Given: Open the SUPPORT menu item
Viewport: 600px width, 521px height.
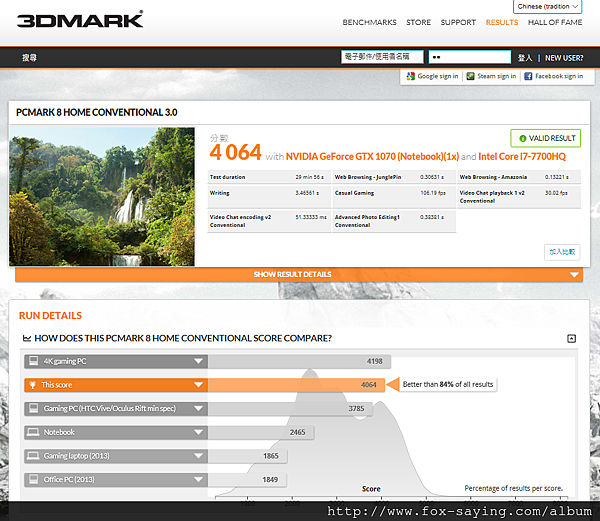Looking at the screenshot, I should pos(458,22).
